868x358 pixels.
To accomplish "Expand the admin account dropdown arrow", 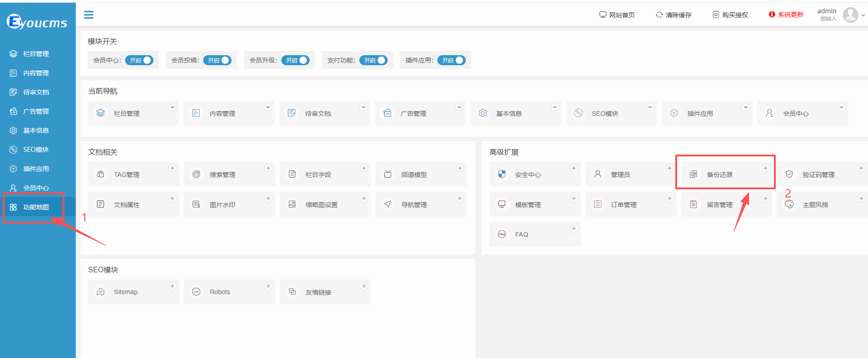I will [x=863, y=15].
